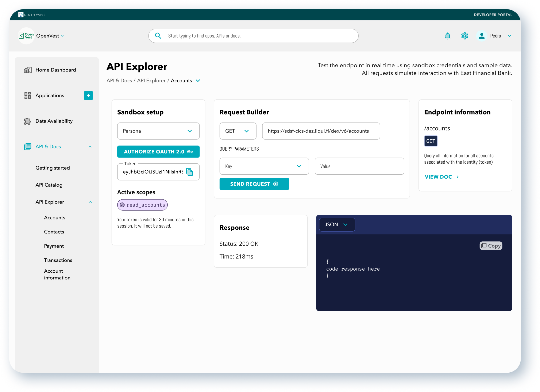Open the JSON format dropdown
The image size is (540, 392).
[x=337, y=224]
